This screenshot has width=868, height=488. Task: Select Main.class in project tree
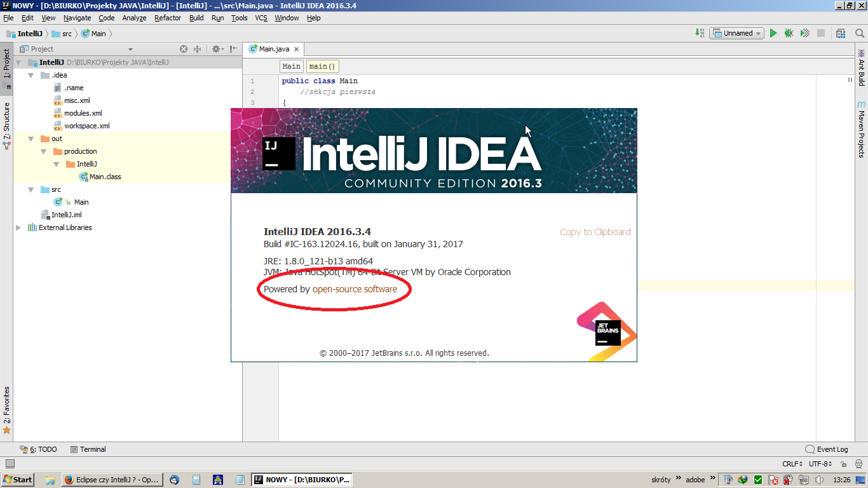[100, 177]
